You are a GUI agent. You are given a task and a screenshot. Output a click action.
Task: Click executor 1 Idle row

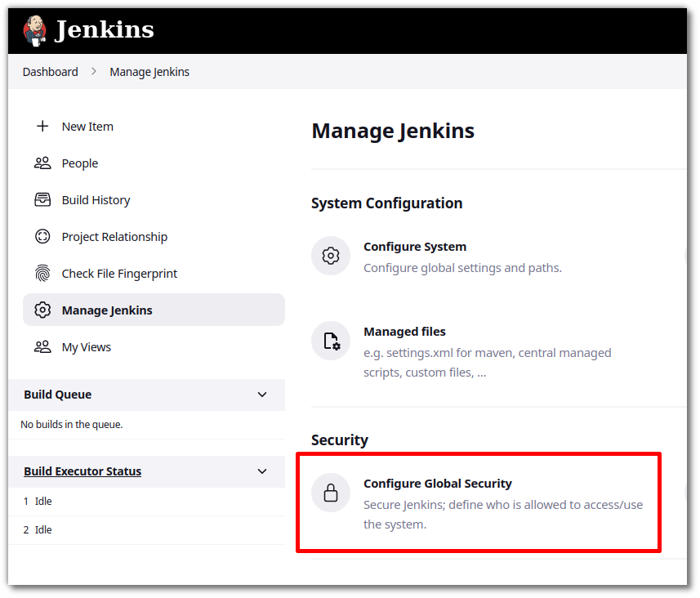click(x=147, y=502)
